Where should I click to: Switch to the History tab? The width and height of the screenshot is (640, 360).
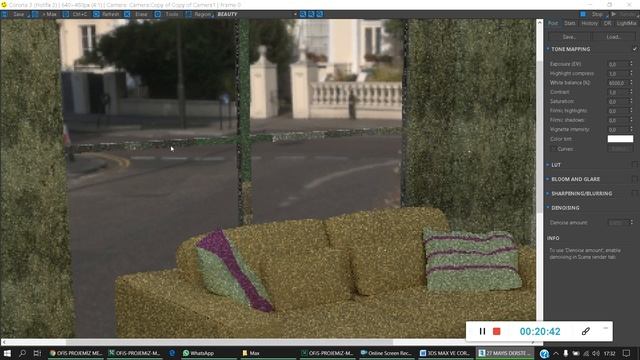tap(590, 24)
